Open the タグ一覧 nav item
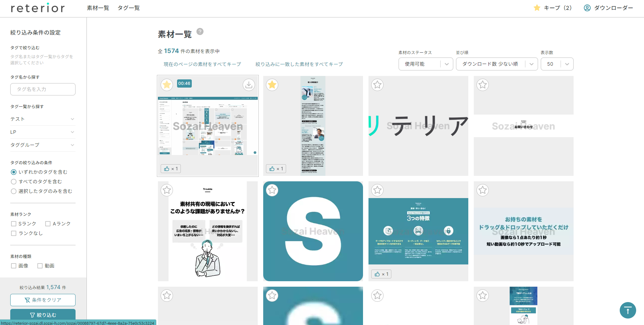This screenshot has height=325, width=644. [x=129, y=8]
